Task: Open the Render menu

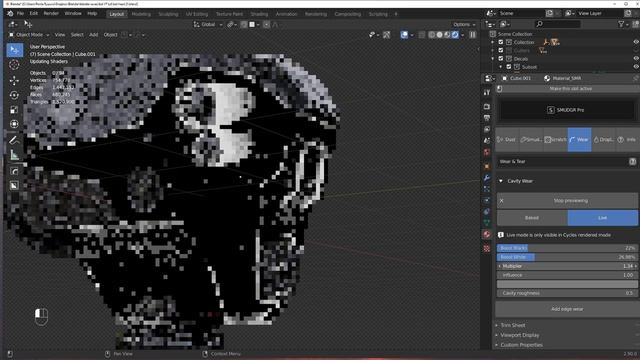Action: pos(51,13)
